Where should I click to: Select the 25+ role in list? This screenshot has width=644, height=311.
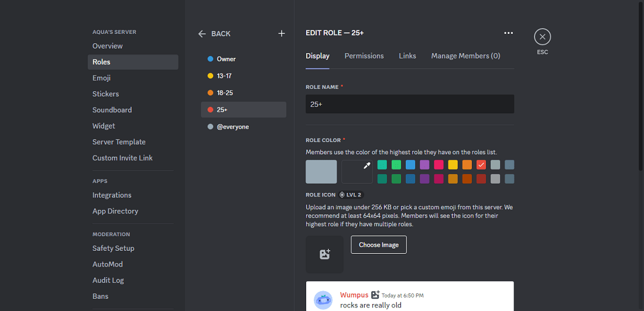pos(244,109)
